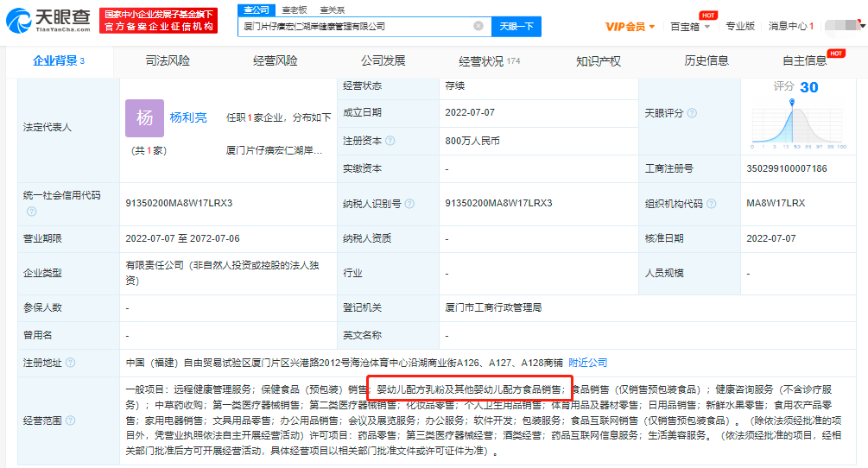The width and height of the screenshot is (868, 468).
Task: Select the 查公司 search tab
Action: (x=257, y=10)
